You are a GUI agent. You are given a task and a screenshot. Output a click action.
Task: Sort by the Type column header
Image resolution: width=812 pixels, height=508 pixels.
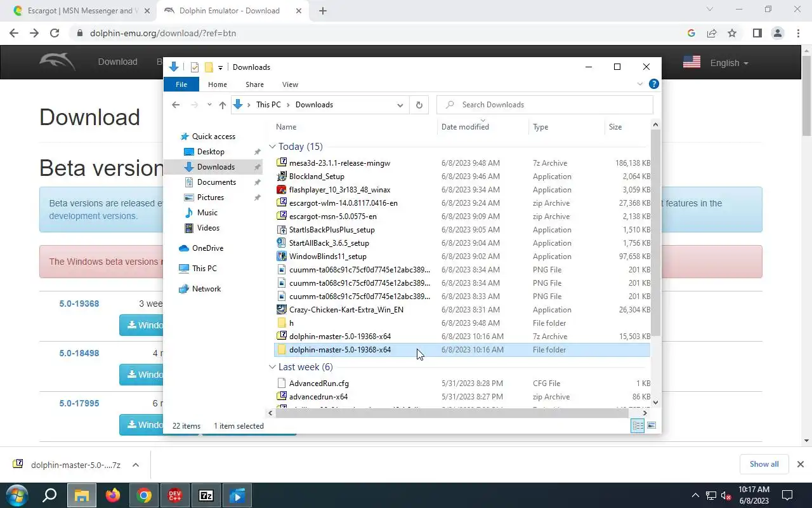[567, 127]
